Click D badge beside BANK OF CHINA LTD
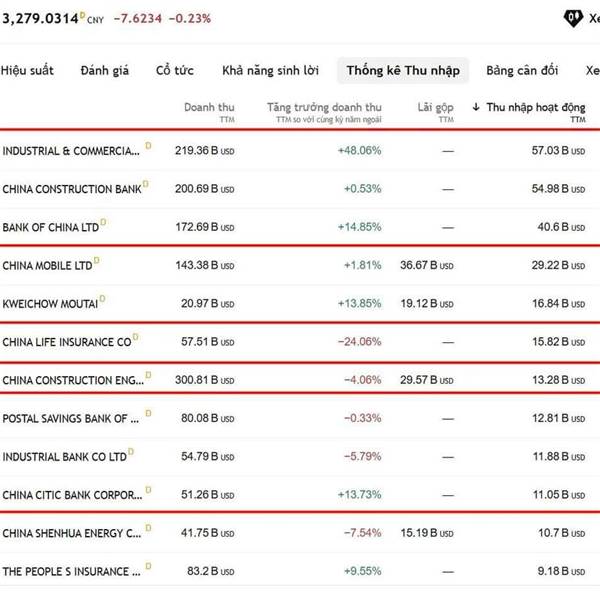The width and height of the screenshot is (600, 600). coord(103,222)
